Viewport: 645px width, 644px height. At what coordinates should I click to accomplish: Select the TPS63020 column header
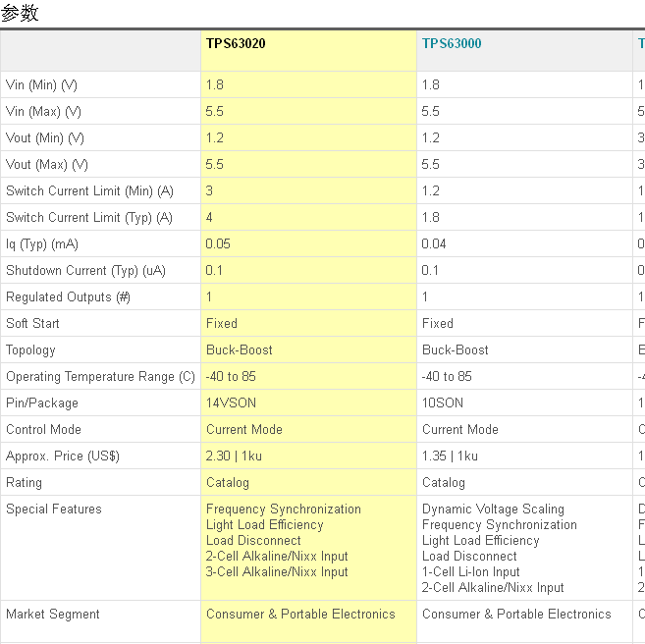(x=236, y=43)
